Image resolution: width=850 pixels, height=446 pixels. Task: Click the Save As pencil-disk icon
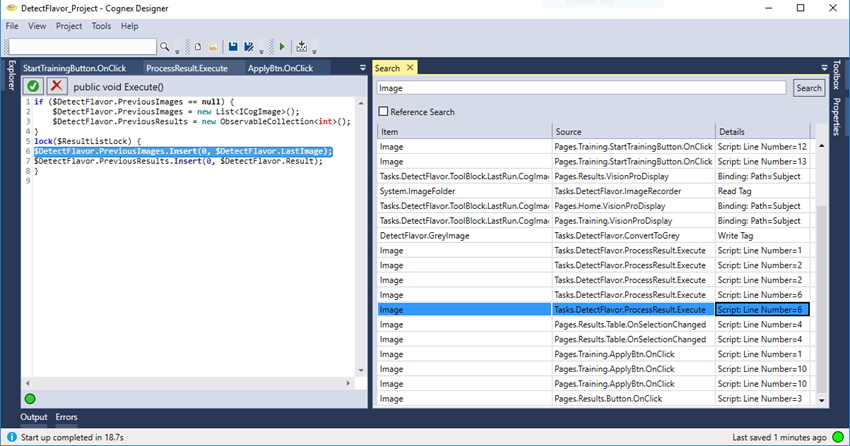tap(249, 47)
